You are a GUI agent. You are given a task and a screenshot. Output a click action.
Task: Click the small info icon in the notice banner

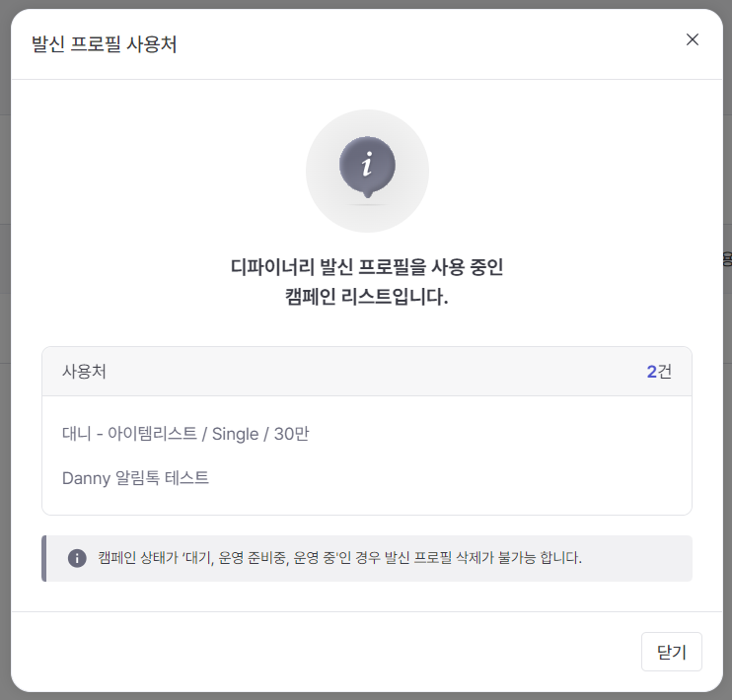pyautogui.click(x=77, y=558)
